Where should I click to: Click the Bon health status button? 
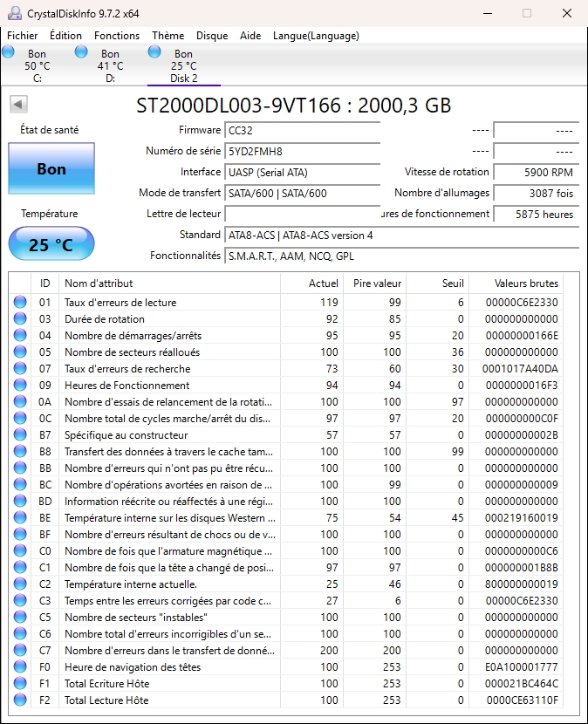pyautogui.click(x=51, y=168)
